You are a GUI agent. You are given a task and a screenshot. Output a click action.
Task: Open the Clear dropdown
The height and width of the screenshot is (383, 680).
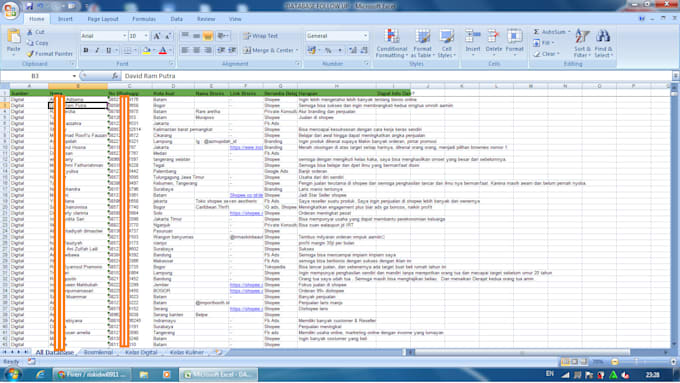[546, 54]
